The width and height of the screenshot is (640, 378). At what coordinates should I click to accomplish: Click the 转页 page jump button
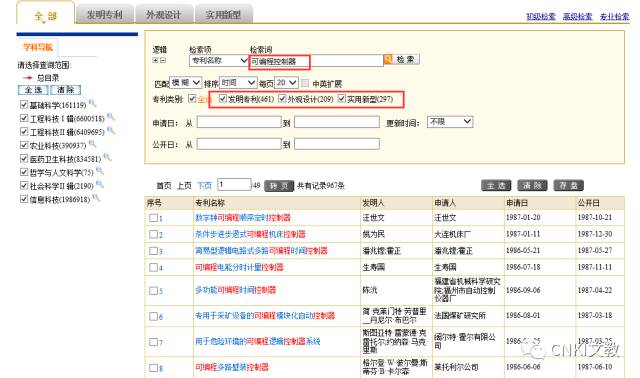tap(279, 186)
